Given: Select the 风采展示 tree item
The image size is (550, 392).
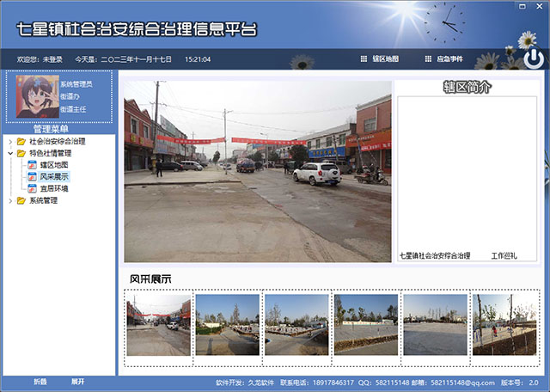Looking at the screenshot, I should 54,176.
